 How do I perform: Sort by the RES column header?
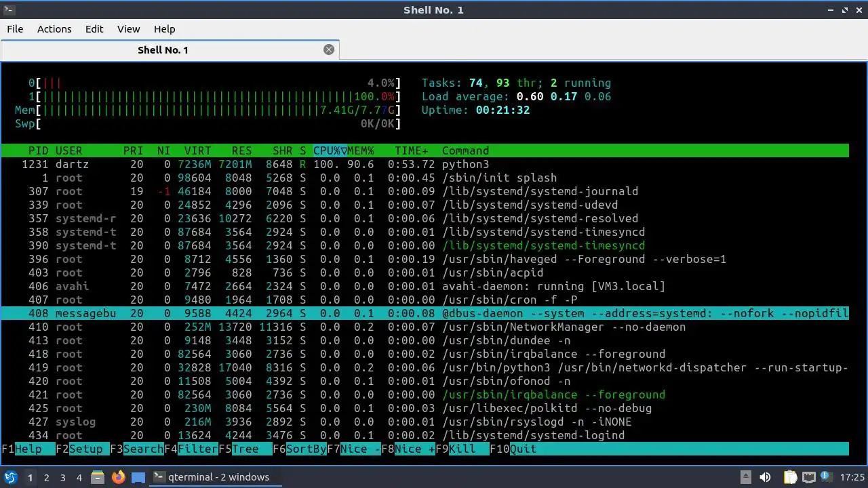(241, 150)
